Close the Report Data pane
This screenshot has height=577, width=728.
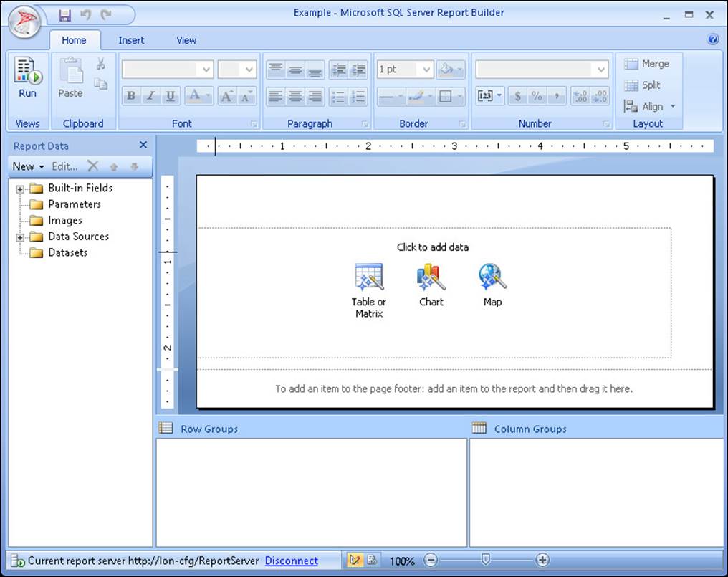[x=143, y=145]
